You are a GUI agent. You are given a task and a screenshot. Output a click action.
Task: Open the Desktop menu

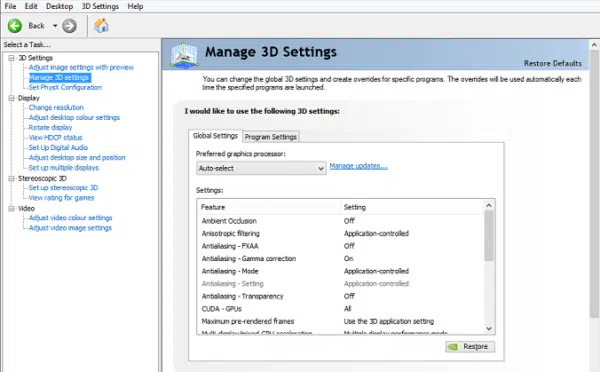59,6
